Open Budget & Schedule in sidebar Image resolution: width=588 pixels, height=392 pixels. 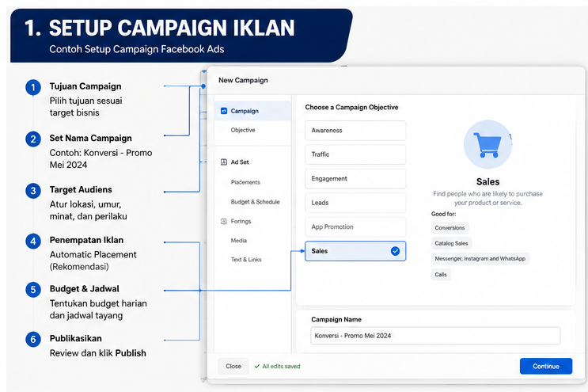255,201
